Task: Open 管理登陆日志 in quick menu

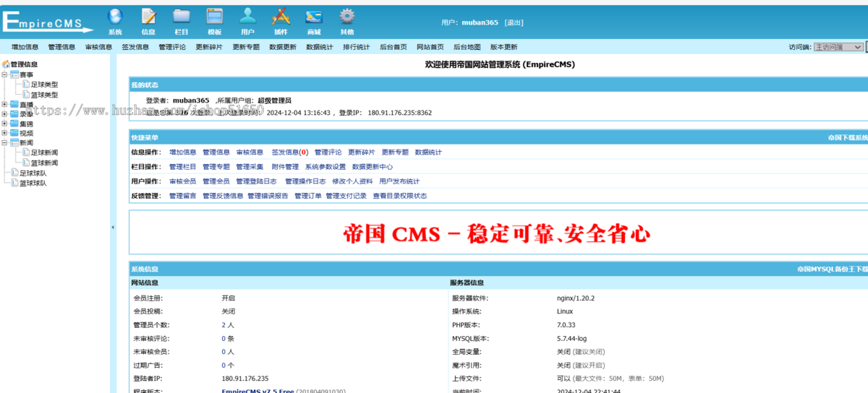Action: tap(258, 181)
